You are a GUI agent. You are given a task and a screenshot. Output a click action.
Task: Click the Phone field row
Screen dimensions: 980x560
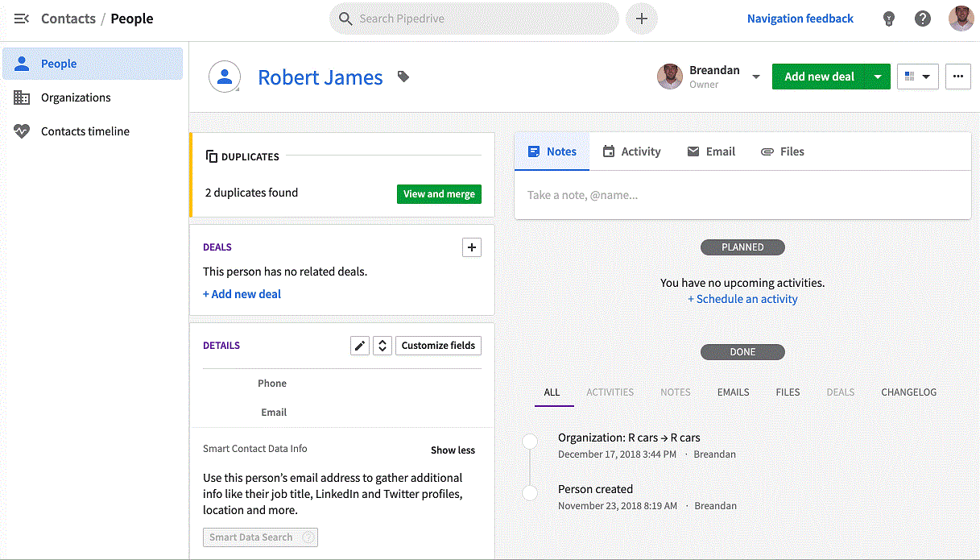342,384
